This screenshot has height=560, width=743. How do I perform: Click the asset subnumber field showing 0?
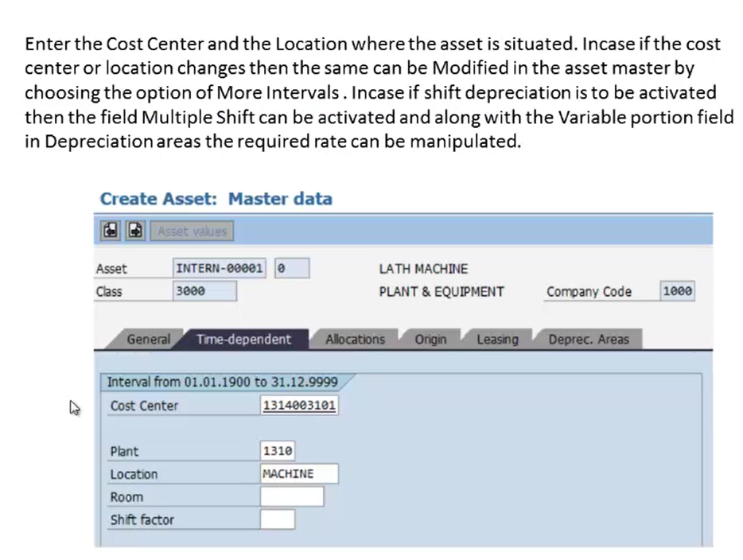tap(292, 268)
